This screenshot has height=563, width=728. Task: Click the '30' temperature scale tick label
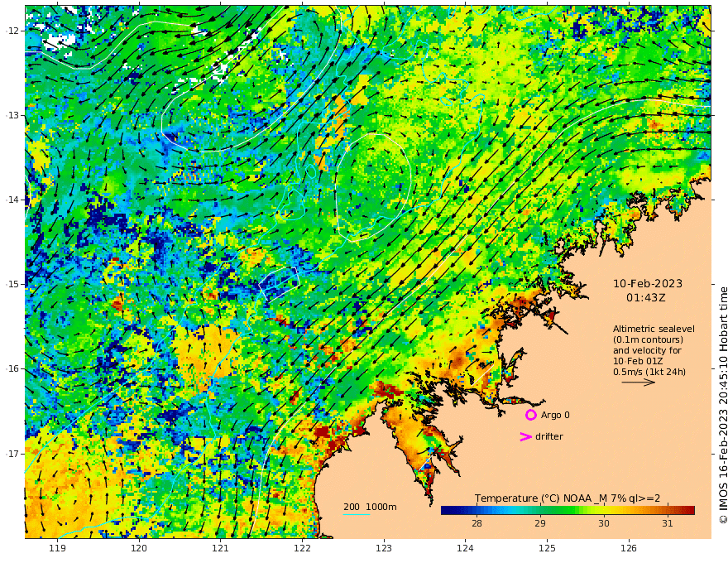604,523
